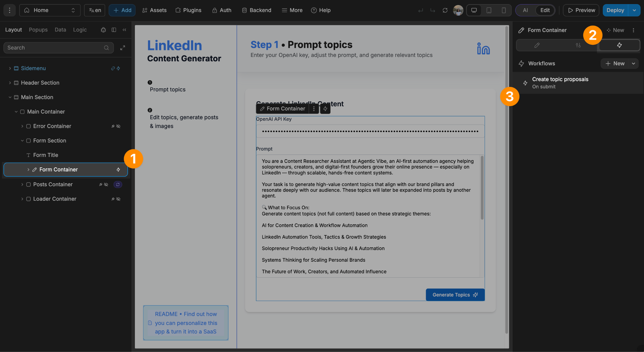Click the debug bug icon in left panel
The width and height of the screenshot is (644, 352).
point(103,30)
